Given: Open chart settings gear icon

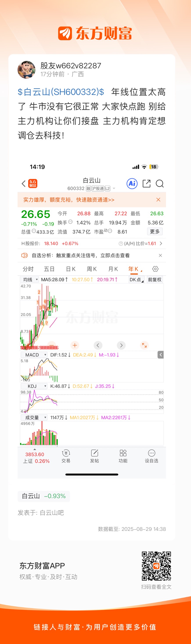Looking at the screenshot, I should [x=155, y=269].
